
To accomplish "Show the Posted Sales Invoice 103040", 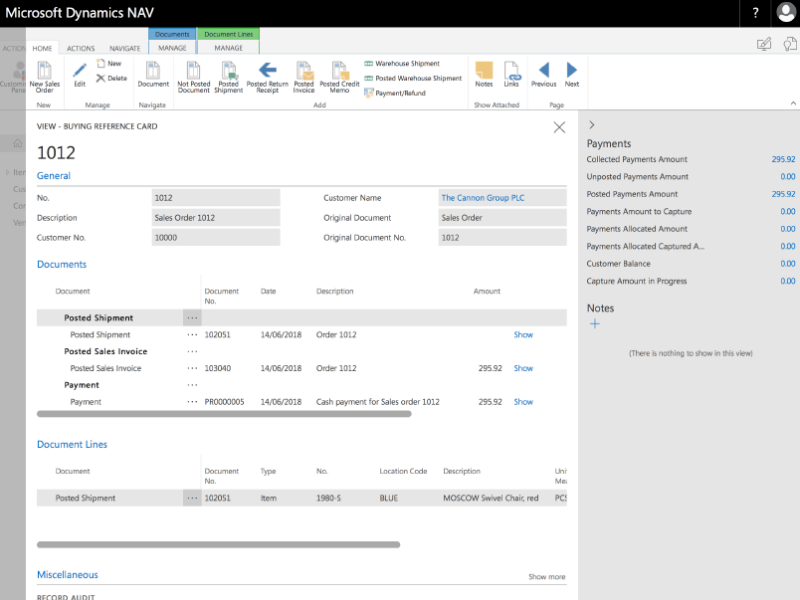I will point(523,368).
